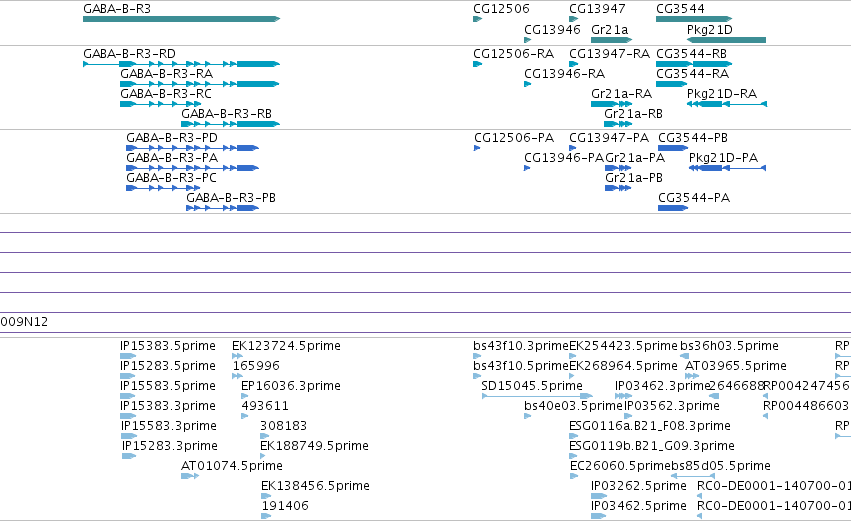
Task: Select the IP03562.3prime EST label
Action: [x=672, y=406]
